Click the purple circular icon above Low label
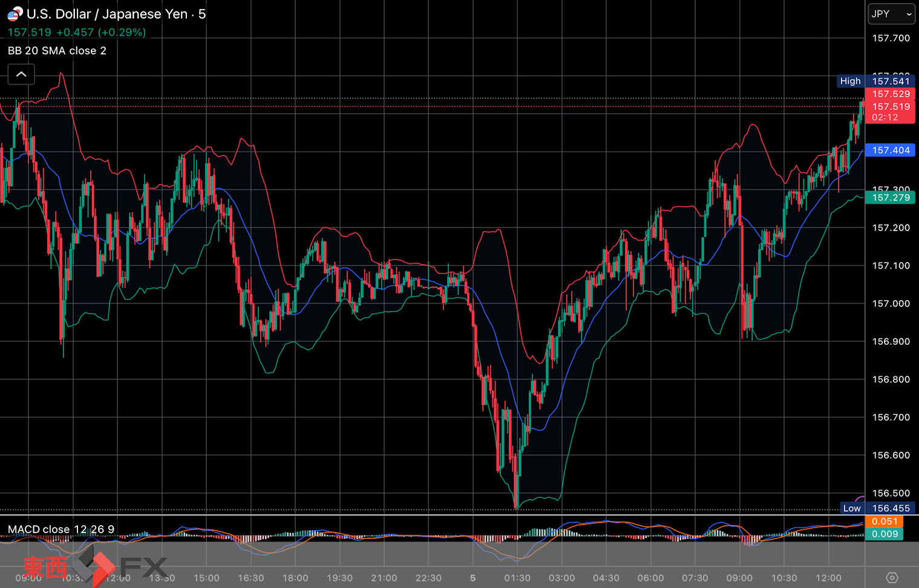Image resolution: width=919 pixels, height=588 pixels. [860, 498]
